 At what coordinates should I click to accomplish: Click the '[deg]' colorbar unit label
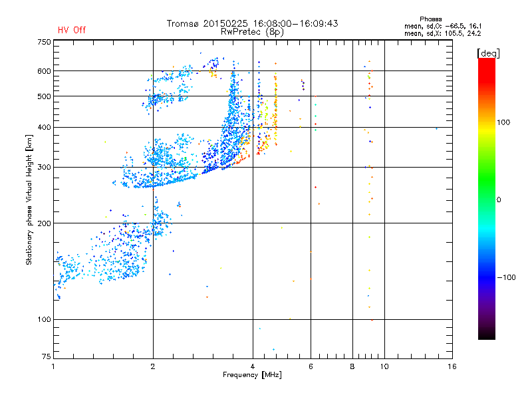(488, 53)
